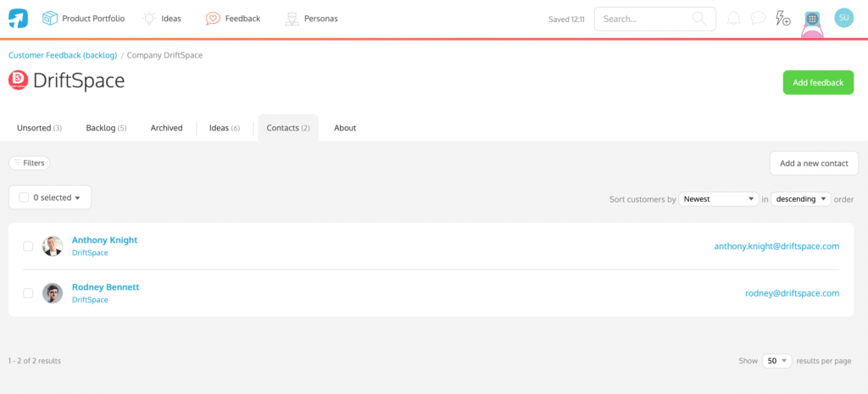Open the apps grid icon

(x=812, y=19)
